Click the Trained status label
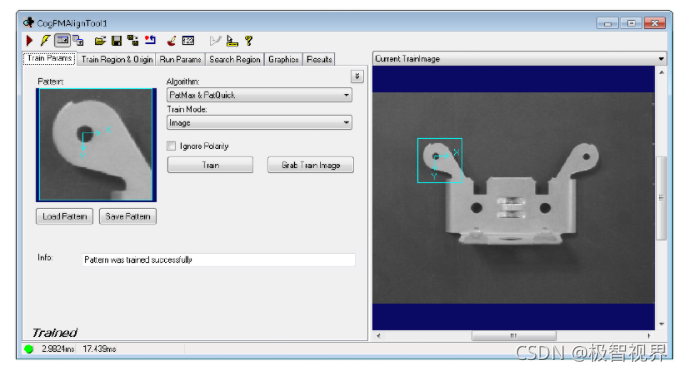This screenshot has height=372, width=682. click(55, 333)
